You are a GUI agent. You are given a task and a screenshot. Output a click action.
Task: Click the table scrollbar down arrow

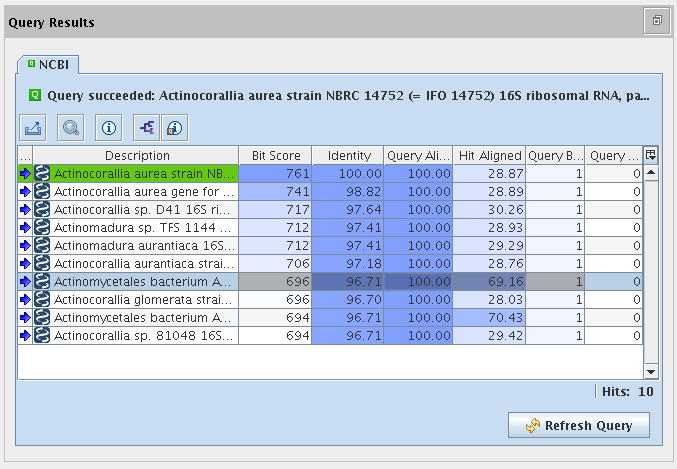tap(651, 371)
